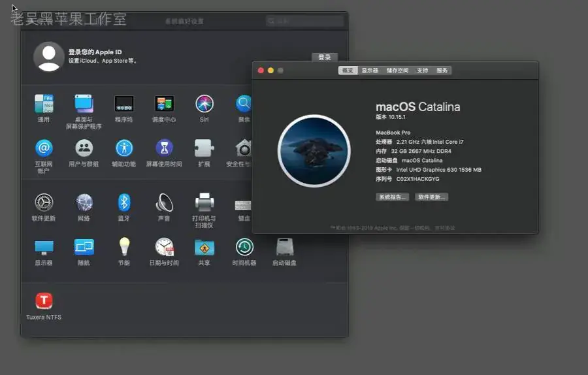Open the 程序坞 (Dock) preference pane

123,104
